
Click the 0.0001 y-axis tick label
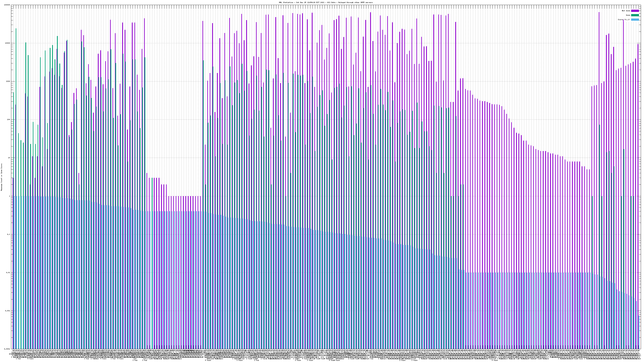click(x=7, y=349)
